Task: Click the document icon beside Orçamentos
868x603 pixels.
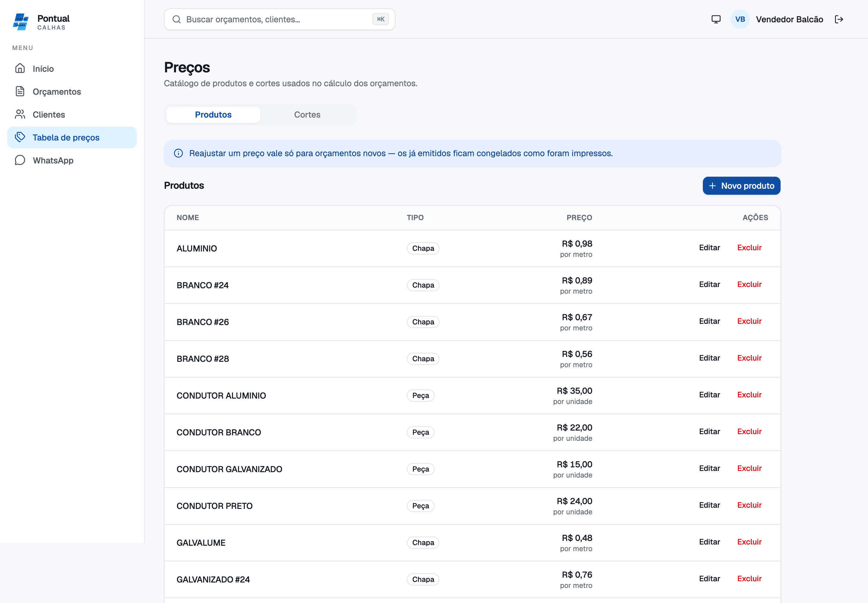Action: [x=20, y=91]
